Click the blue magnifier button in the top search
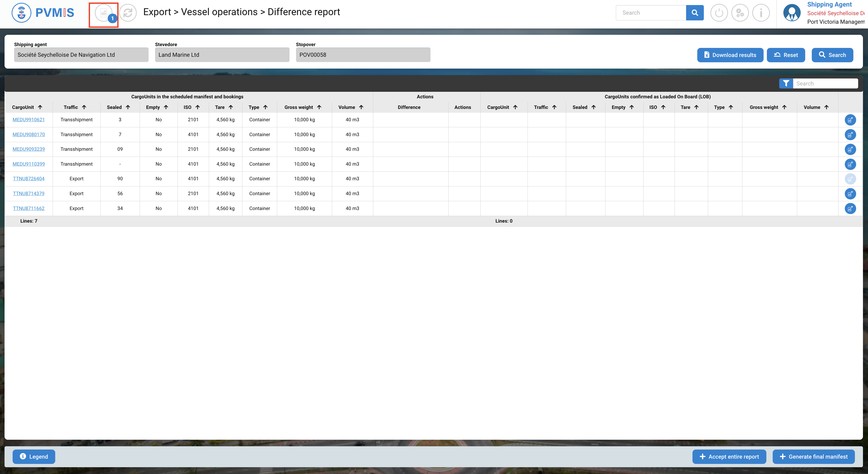The height and width of the screenshot is (474, 868). (x=695, y=13)
